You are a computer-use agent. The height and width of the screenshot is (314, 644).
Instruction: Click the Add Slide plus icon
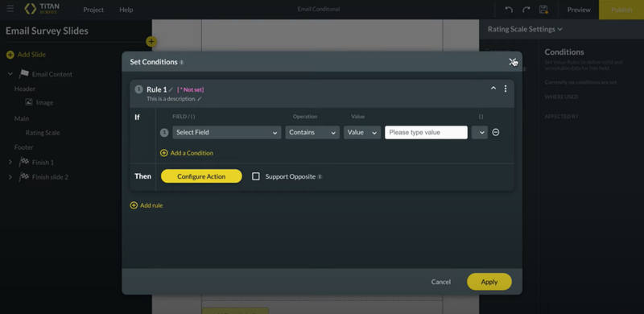coord(10,55)
